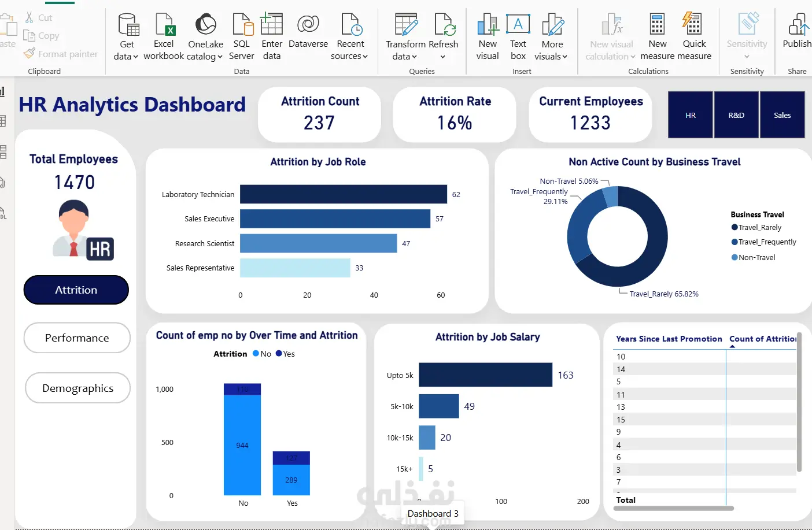812x530 pixels.
Task: Click the Transform data icon
Action: pyautogui.click(x=406, y=24)
